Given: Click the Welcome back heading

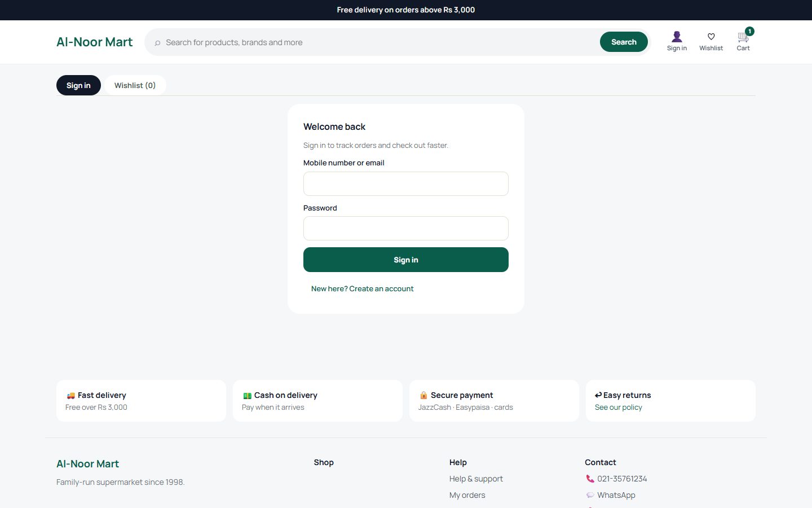Looking at the screenshot, I should coord(334,126).
